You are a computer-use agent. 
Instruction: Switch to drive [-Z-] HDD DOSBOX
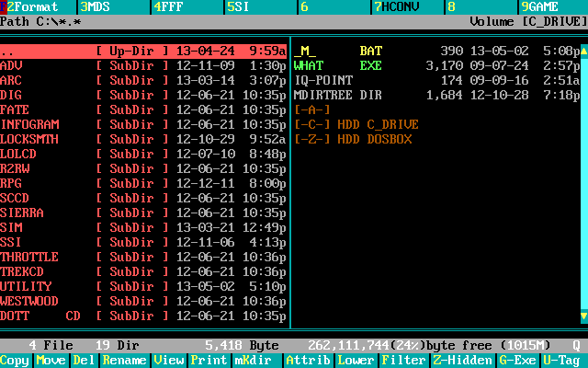point(353,139)
